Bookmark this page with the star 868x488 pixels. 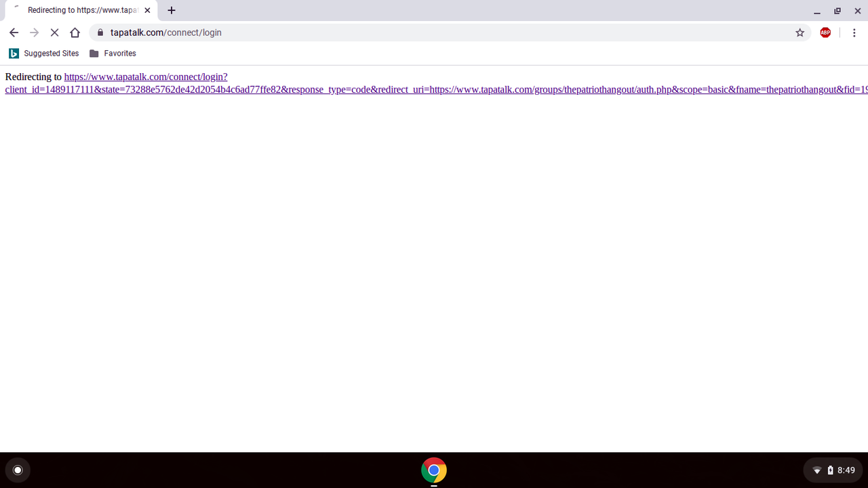[800, 33]
